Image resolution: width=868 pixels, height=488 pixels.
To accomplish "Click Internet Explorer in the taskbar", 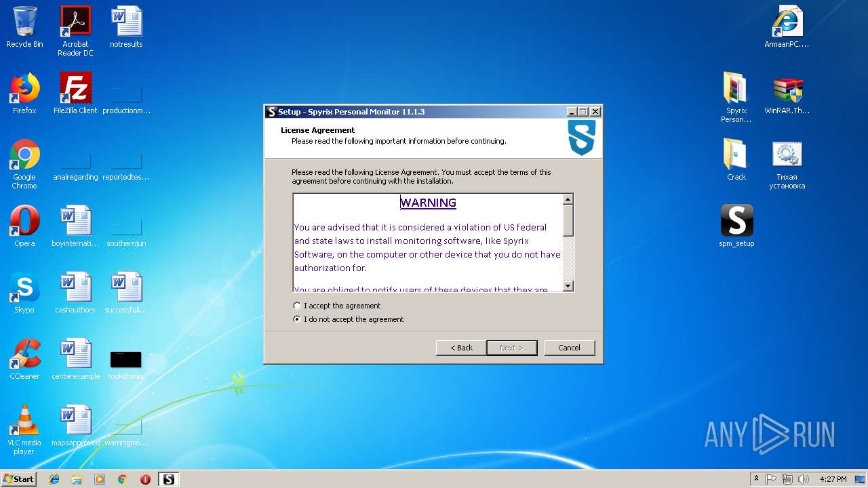I will pyautogui.click(x=54, y=479).
